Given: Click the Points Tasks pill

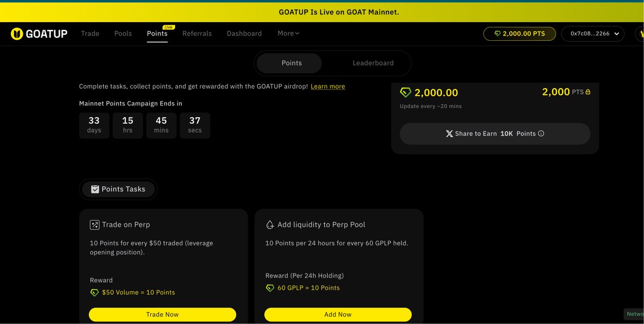Looking at the screenshot, I should [118, 189].
